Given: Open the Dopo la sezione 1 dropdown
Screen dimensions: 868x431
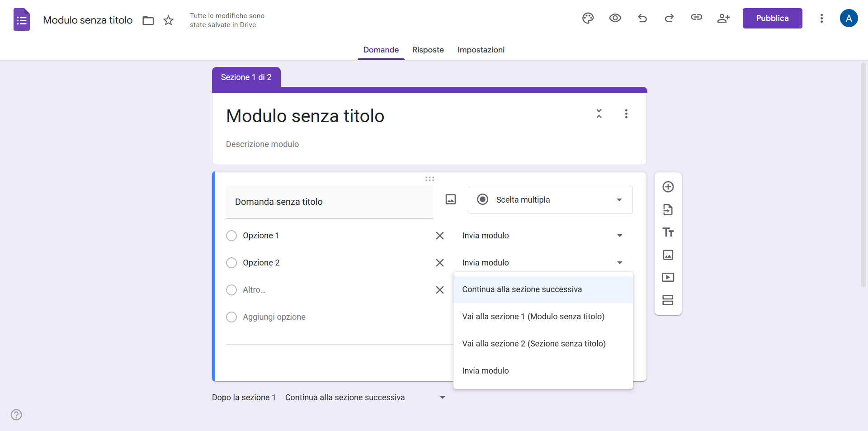Looking at the screenshot, I should [365, 398].
